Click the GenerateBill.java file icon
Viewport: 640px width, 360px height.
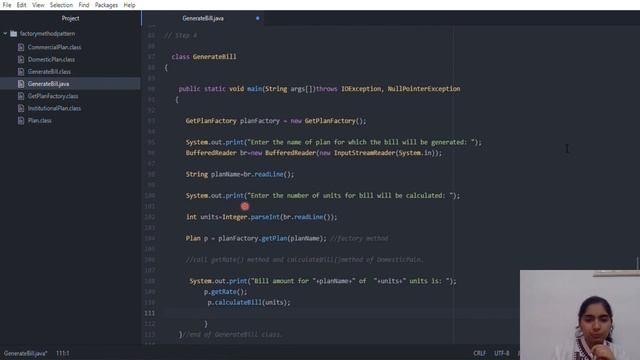tap(21, 84)
